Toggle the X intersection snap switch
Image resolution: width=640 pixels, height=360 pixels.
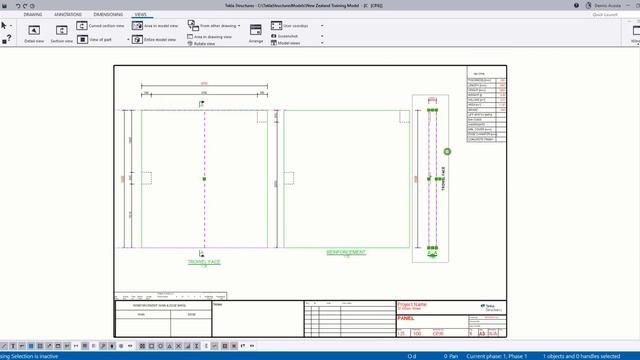coord(178,346)
